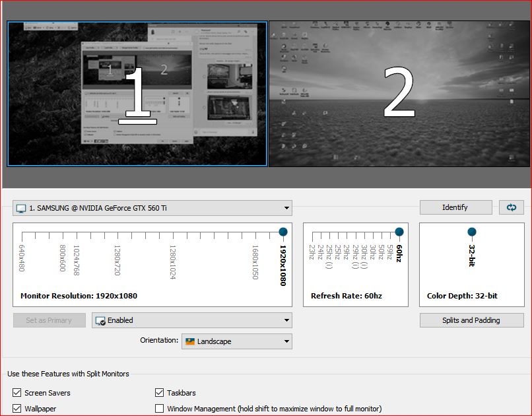Click the monitor icon beside the SAMSUNG label

tap(21, 208)
